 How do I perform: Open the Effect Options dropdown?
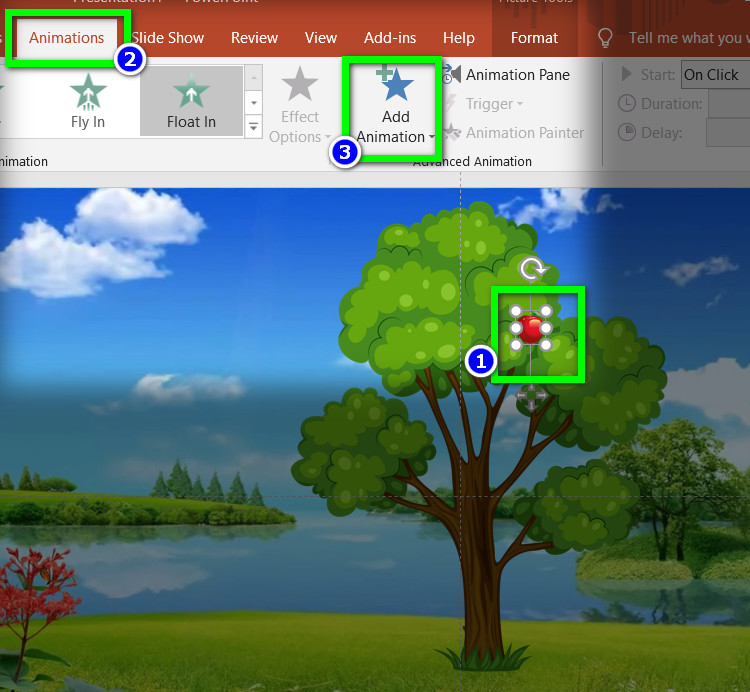coord(300,105)
